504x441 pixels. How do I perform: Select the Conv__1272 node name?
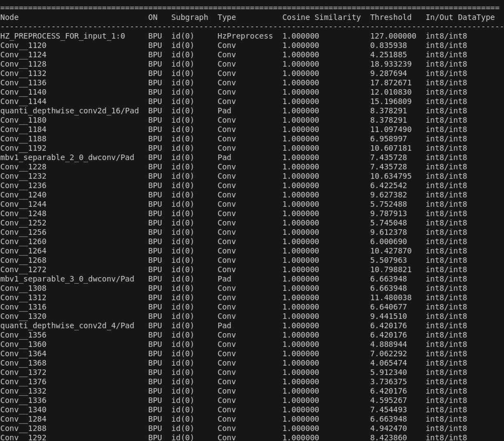(x=23, y=270)
